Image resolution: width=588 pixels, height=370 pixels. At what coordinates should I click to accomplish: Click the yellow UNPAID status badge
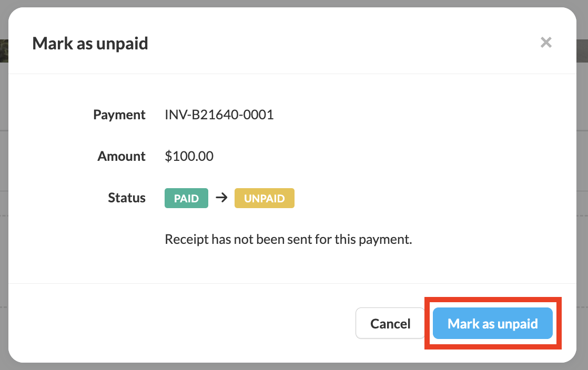coord(264,199)
